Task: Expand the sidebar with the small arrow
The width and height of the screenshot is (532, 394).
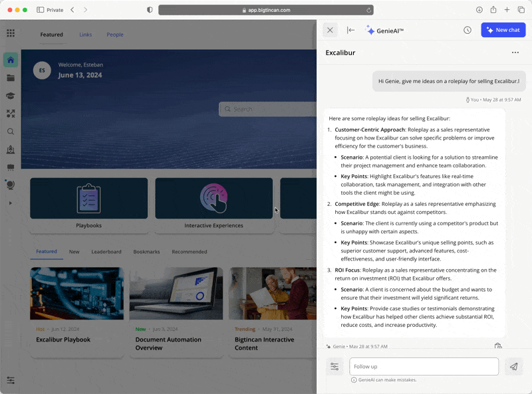Action: pos(11,203)
